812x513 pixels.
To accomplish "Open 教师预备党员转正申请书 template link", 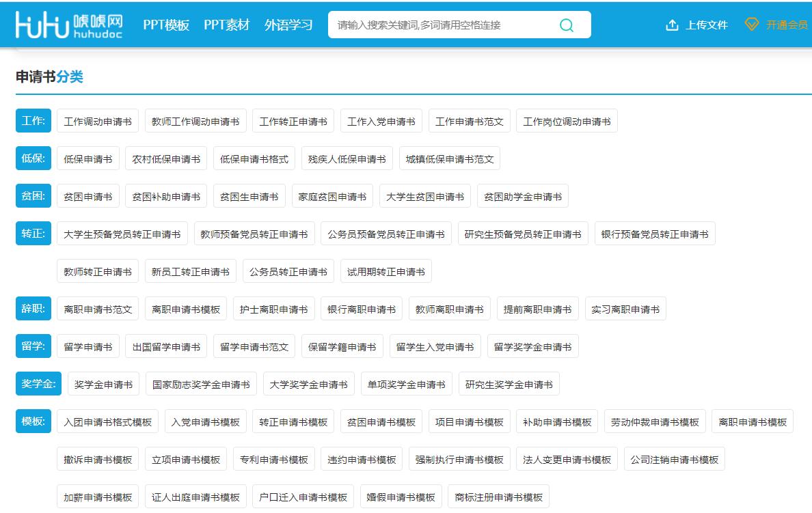I will point(254,233).
